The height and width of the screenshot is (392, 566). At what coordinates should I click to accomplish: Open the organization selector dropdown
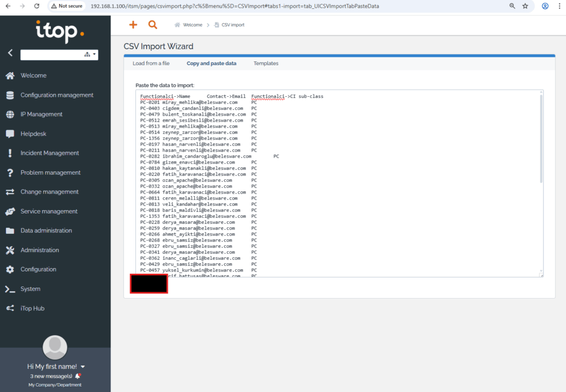90,54
